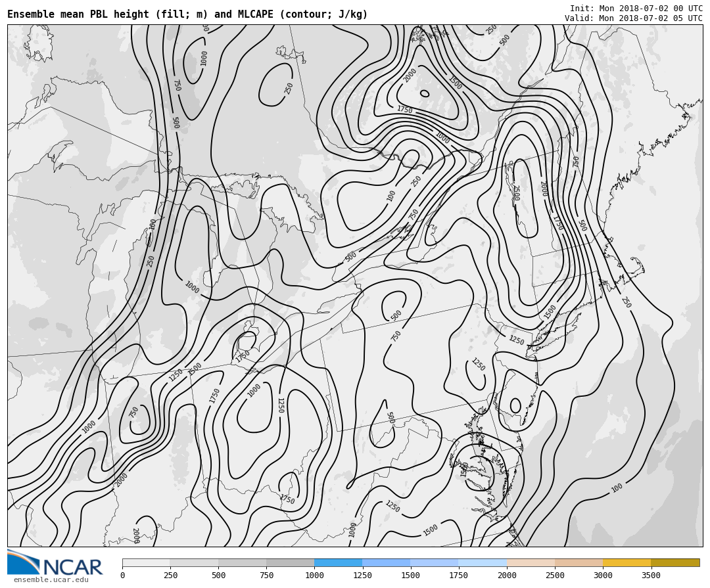710x588 pixels.
Task: Pick the gold colorbar segment between 3000 and 3500
Action: click(627, 562)
